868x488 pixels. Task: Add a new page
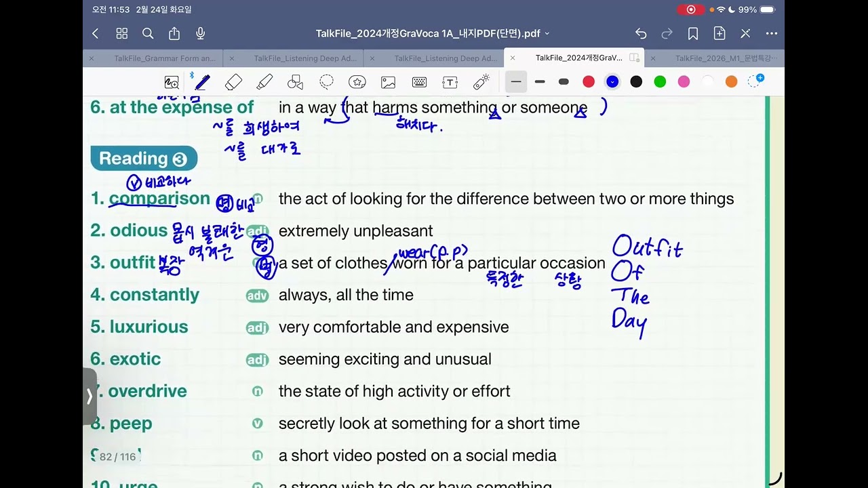pyautogui.click(x=719, y=33)
